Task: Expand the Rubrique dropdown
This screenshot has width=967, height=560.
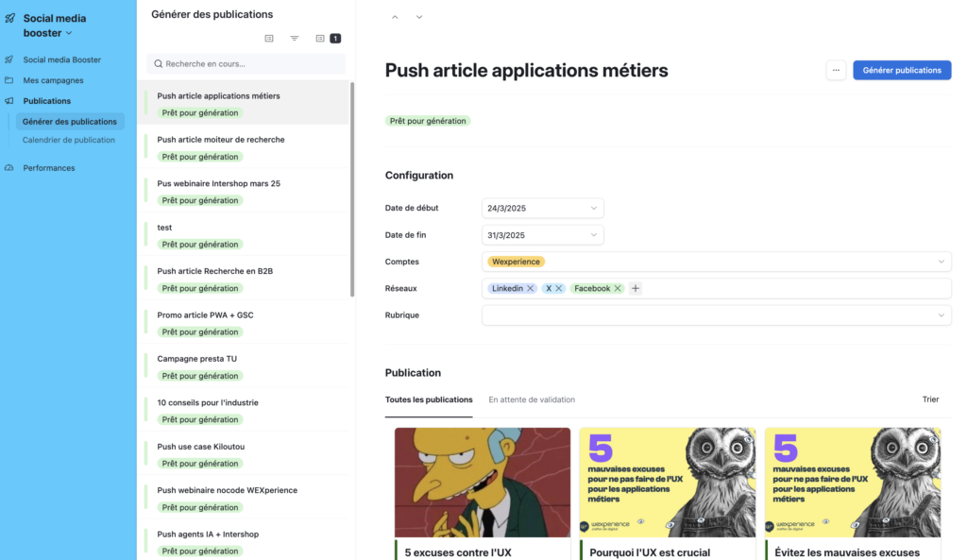Action: 941,315
